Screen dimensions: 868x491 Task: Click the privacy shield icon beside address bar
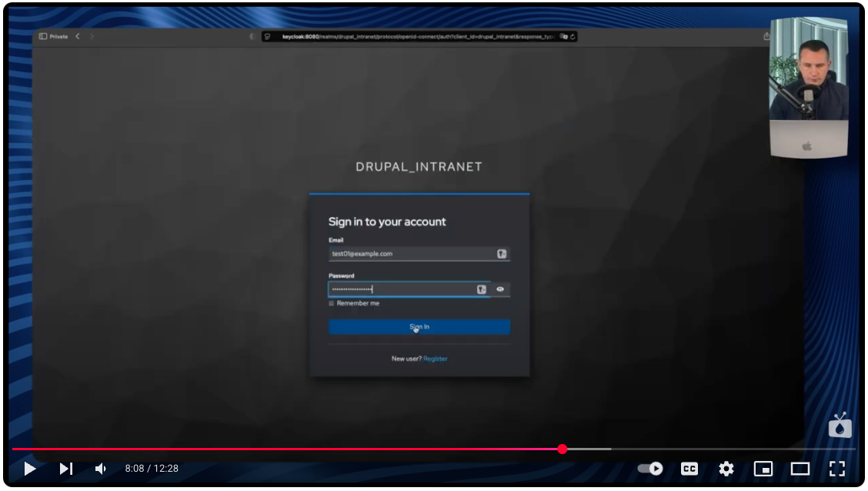(x=252, y=36)
